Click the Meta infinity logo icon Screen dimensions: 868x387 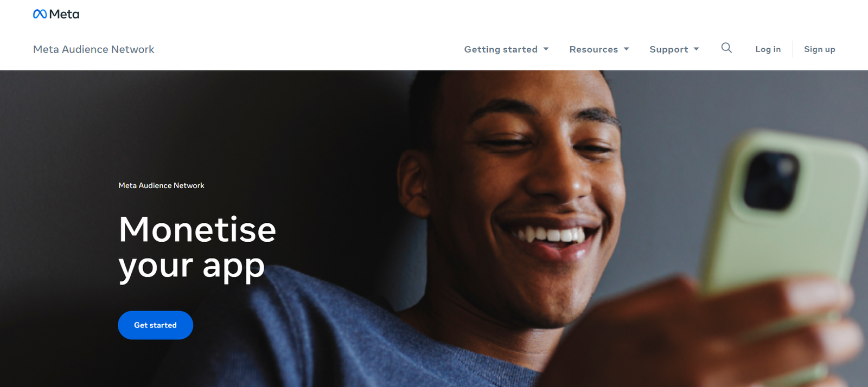[40, 14]
